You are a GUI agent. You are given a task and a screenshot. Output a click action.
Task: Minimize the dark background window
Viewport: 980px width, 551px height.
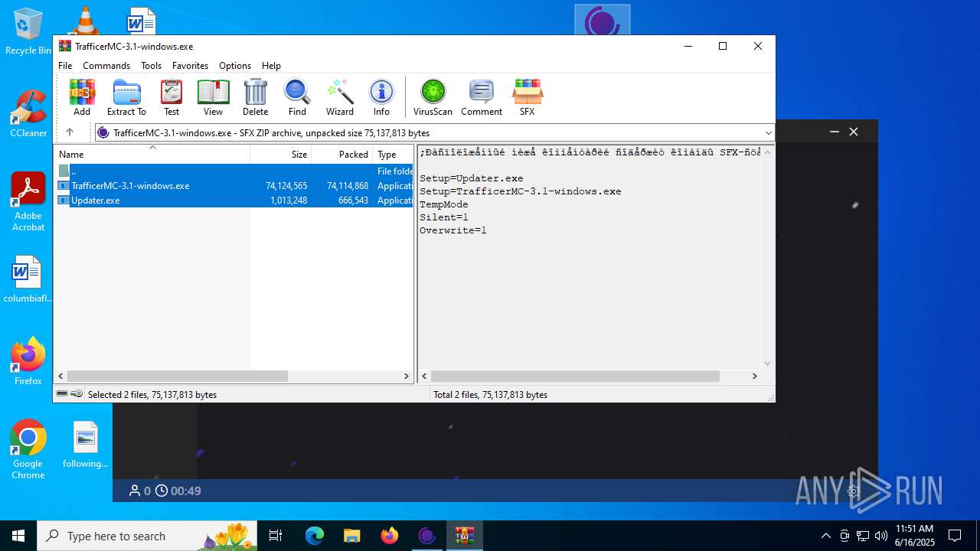(835, 132)
